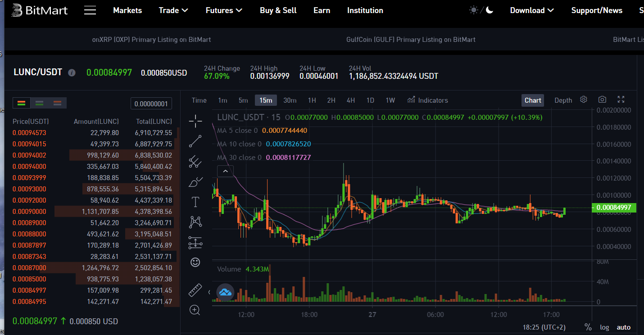644x335 pixels.
Task: Click the MA 30 close indicator label
Action: pyautogui.click(x=239, y=158)
